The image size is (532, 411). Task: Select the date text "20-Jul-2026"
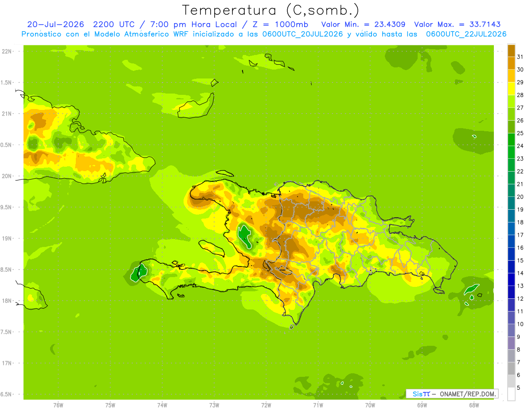pyautogui.click(x=56, y=24)
